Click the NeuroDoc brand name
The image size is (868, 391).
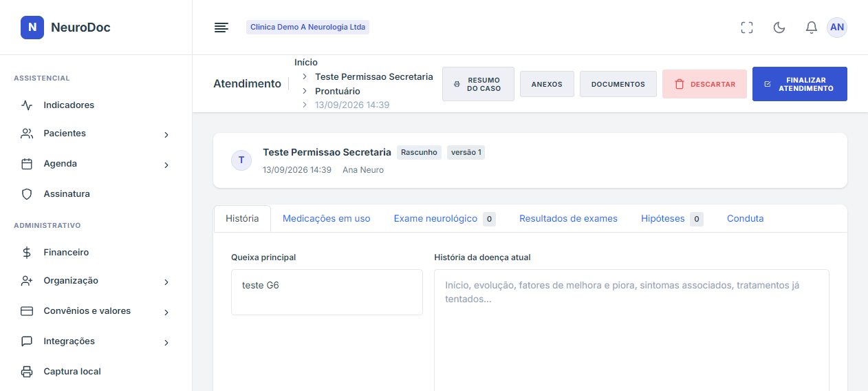(80, 28)
